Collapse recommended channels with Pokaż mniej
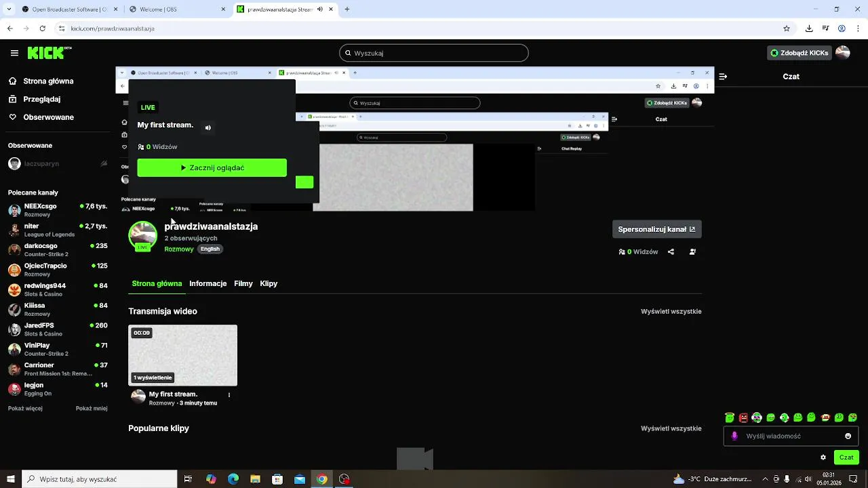The image size is (868, 488). (92, 409)
